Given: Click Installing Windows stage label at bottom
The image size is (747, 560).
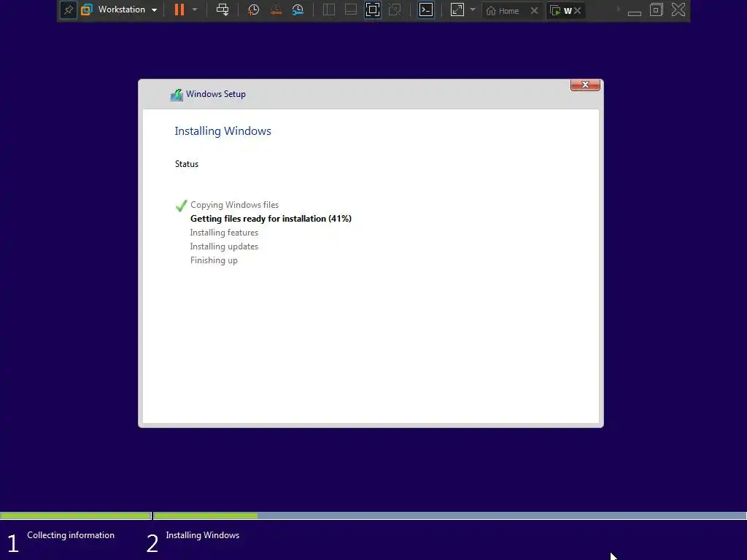Looking at the screenshot, I should (x=203, y=535).
